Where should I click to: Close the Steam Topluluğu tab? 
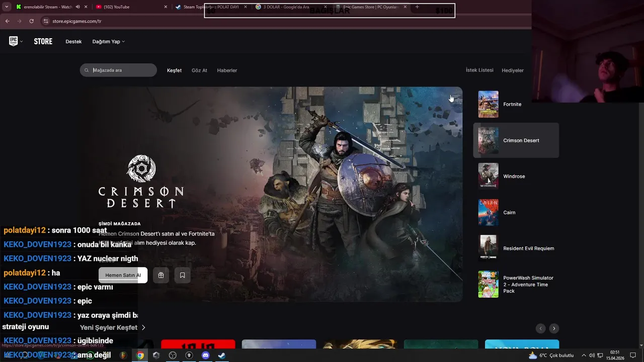point(246,7)
